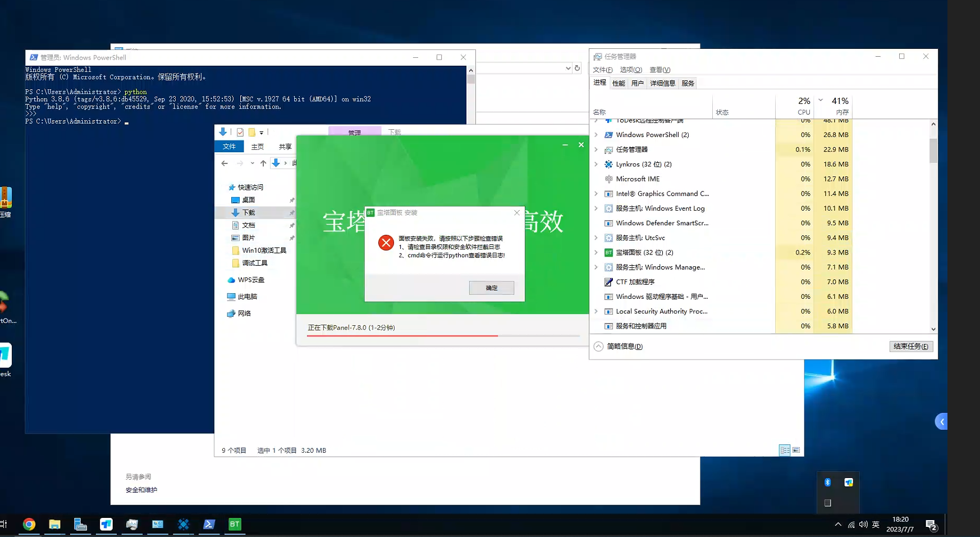
Task: Click 安全和维护 link in background window
Action: (x=141, y=490)
